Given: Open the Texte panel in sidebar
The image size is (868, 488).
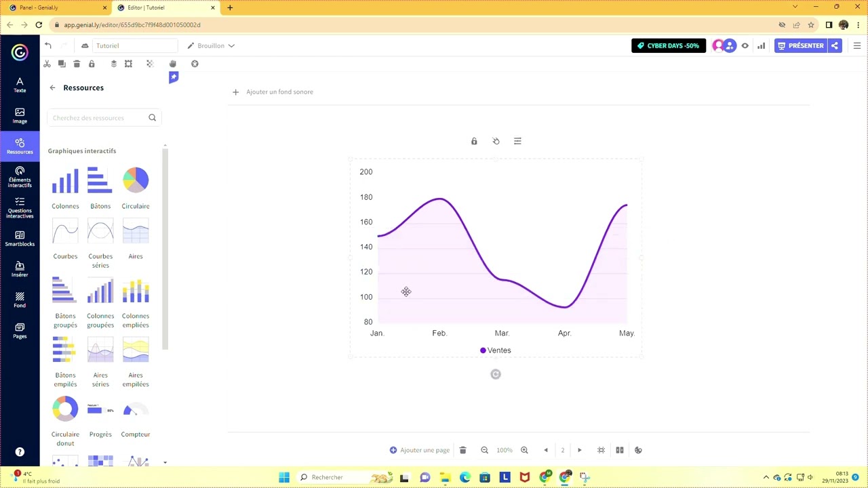Looking at the screenshot, I should (20, 85).
